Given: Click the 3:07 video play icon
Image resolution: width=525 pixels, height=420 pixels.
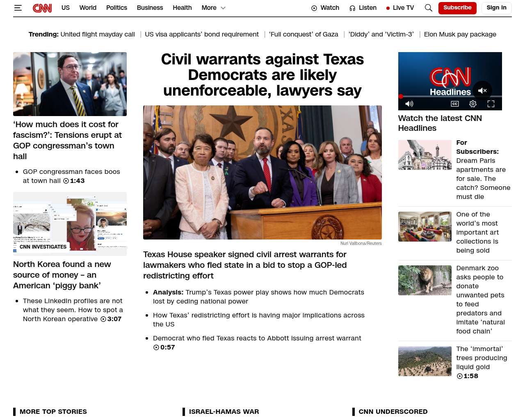Looking at the screenshot, I should (103, 319).
